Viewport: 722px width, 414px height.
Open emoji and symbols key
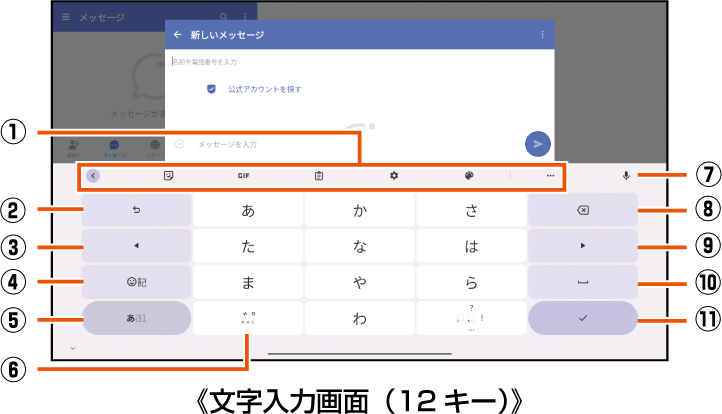coord(136,282)
